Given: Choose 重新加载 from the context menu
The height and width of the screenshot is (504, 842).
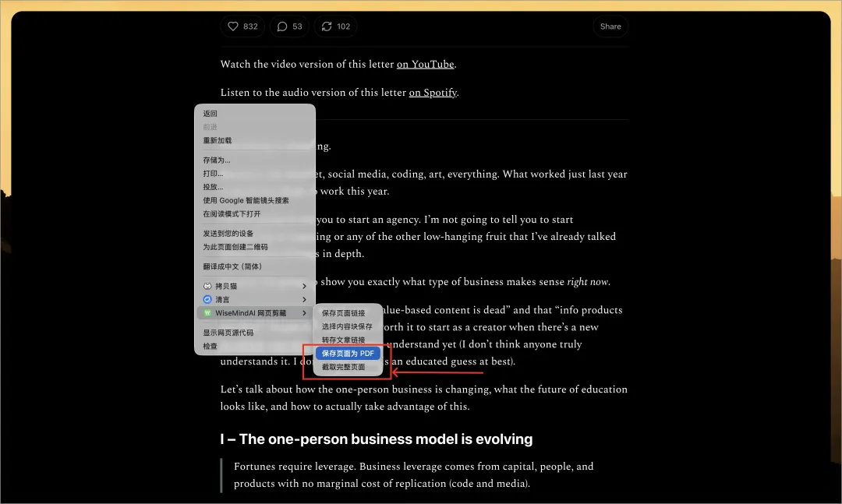Looking at the screenshot, I should click(x=218, y=141).
